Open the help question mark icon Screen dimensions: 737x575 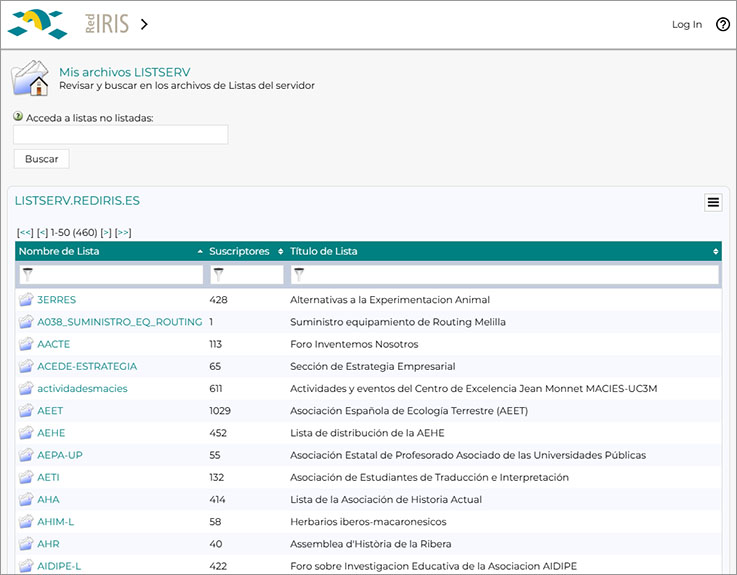pyautogui.click(x=722, y=24)
